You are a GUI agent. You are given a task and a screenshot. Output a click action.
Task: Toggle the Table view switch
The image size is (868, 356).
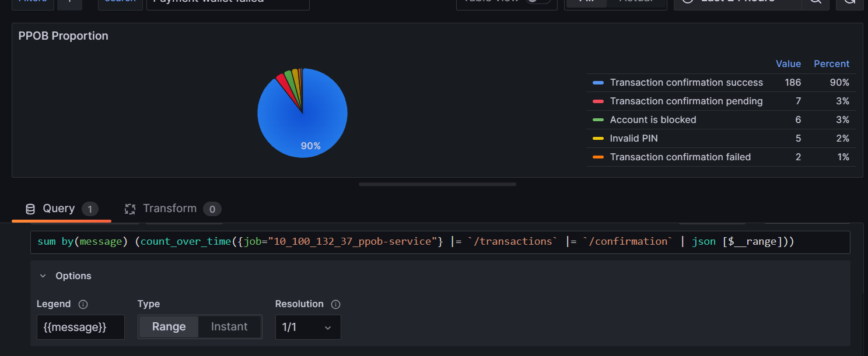(x=538, y=1)
